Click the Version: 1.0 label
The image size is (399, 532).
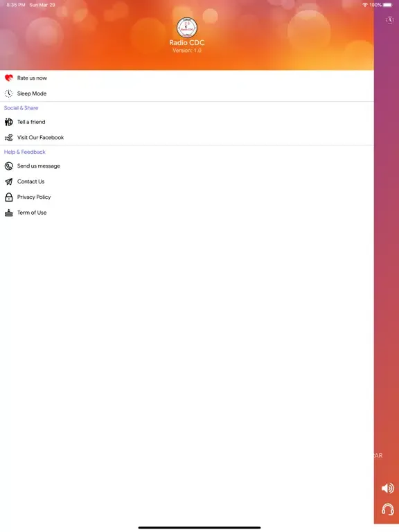click(x=187, y=51)
